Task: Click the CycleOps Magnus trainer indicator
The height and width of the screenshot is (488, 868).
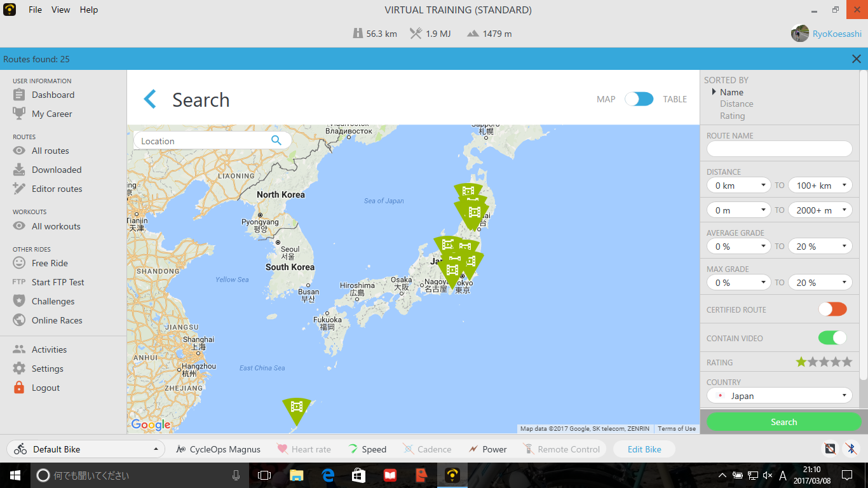Action: point(218,449)
